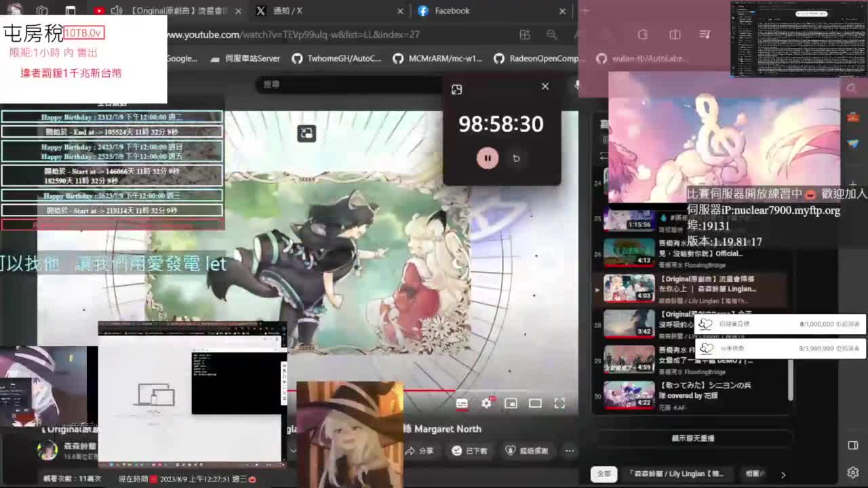The height and width of the screenshot is (488, 868).
Task: Click Show chat replay (顯示聊天重播)
Action: [692, 439]
